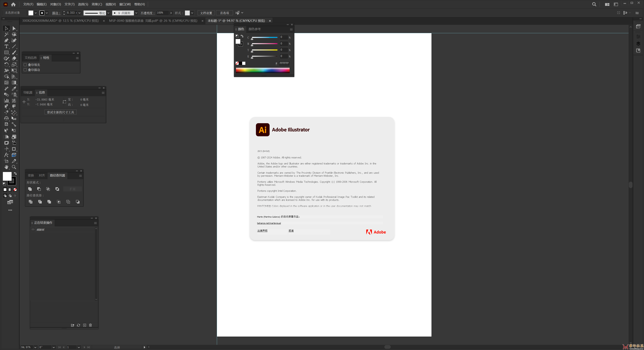Select the Eraser tool
Viewport: 644px width, 350px height.
pyautogui.click(x=14, y=59)
